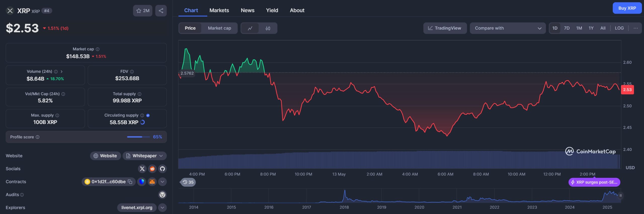Set chart range to 1D
This screenshot has width=644, height=214.
pyautogui.click(x=555, y=28)
